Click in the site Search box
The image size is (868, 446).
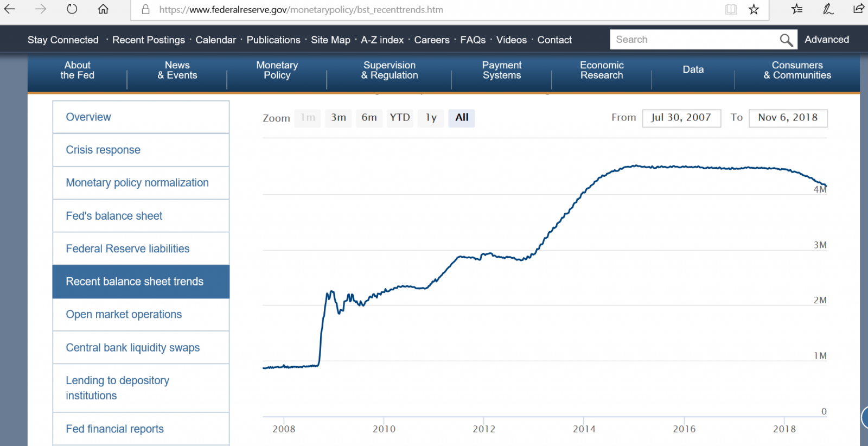coord(694,40)
